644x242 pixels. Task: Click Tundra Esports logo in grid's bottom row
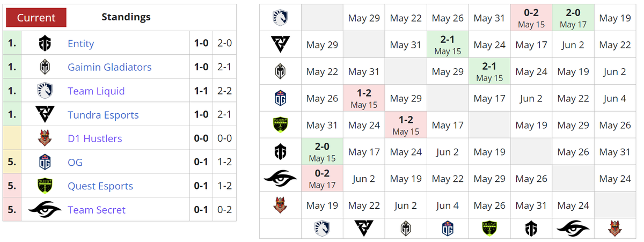coord(364,229)
